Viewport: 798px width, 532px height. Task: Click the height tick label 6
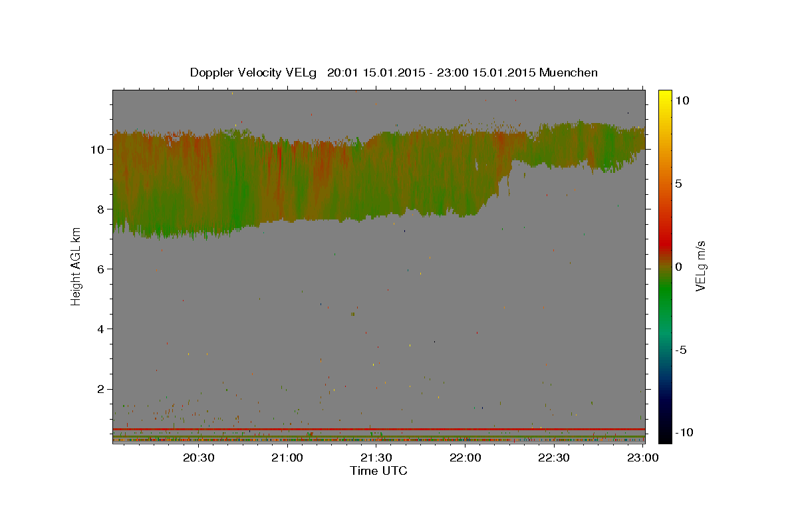tap(102, 269)
